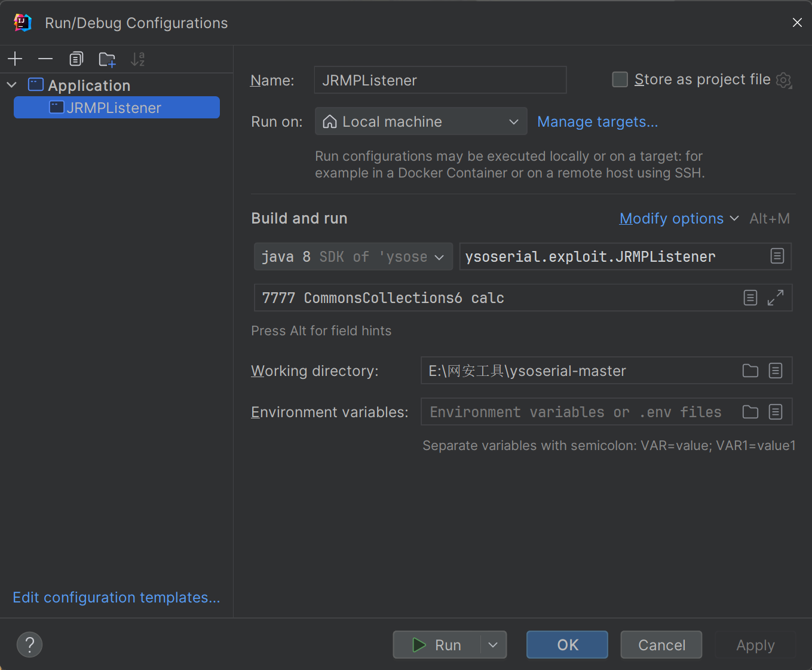The width and height of the screenshot is (812, 670).
Task: Expand the program arguments field
Action: 776,298
